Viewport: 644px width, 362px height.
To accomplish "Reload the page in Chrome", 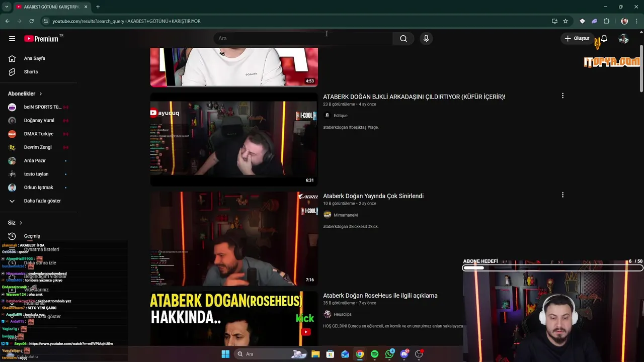I will click(31, 21).
